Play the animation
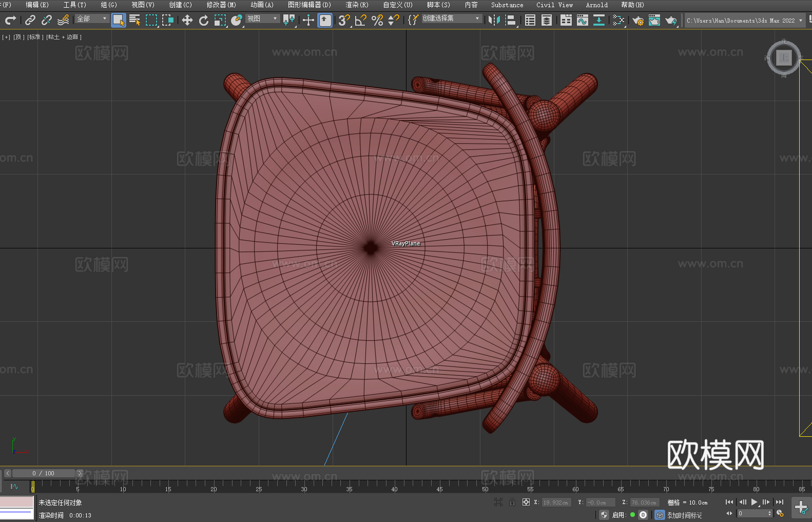Viewport: 812px width, 522px height. (x=755, y=502)
